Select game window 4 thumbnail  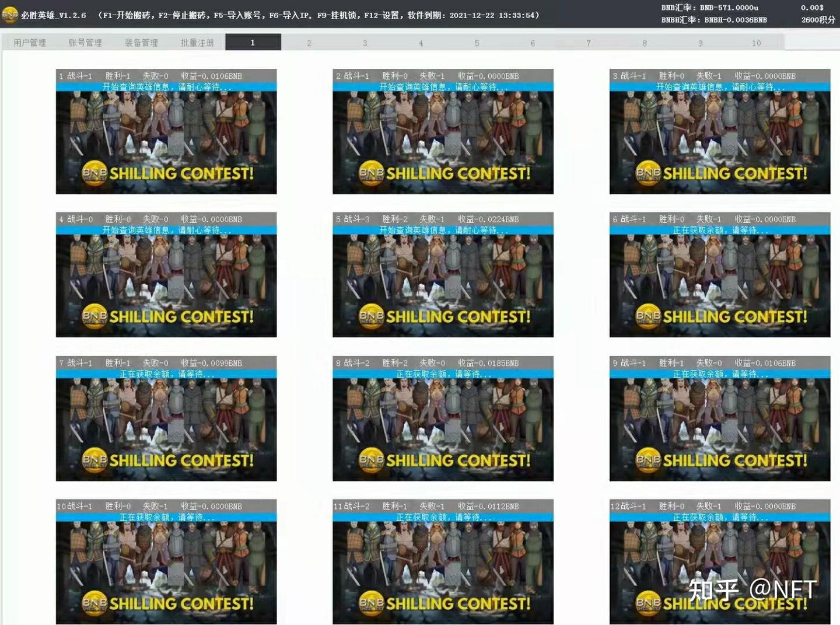click(166, 274)
